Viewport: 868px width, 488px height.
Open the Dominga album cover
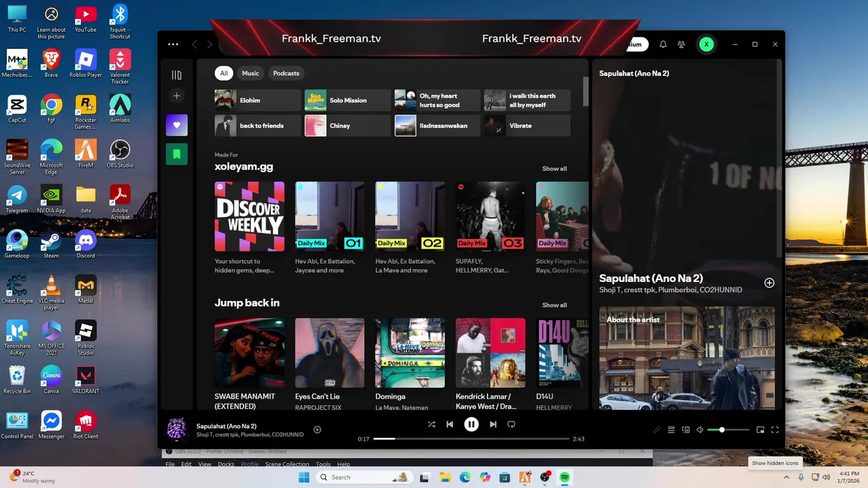[x=410, y=353]
